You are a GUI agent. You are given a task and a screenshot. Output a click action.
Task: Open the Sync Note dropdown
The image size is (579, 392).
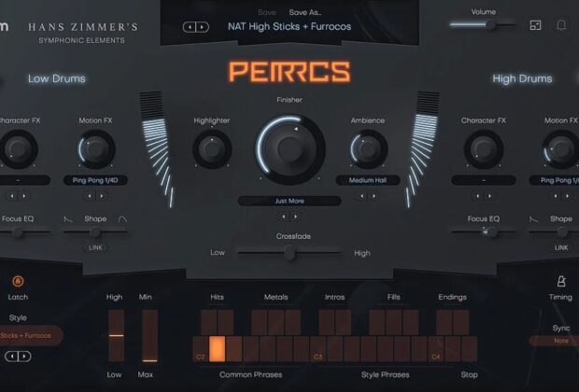coord(555,341)
